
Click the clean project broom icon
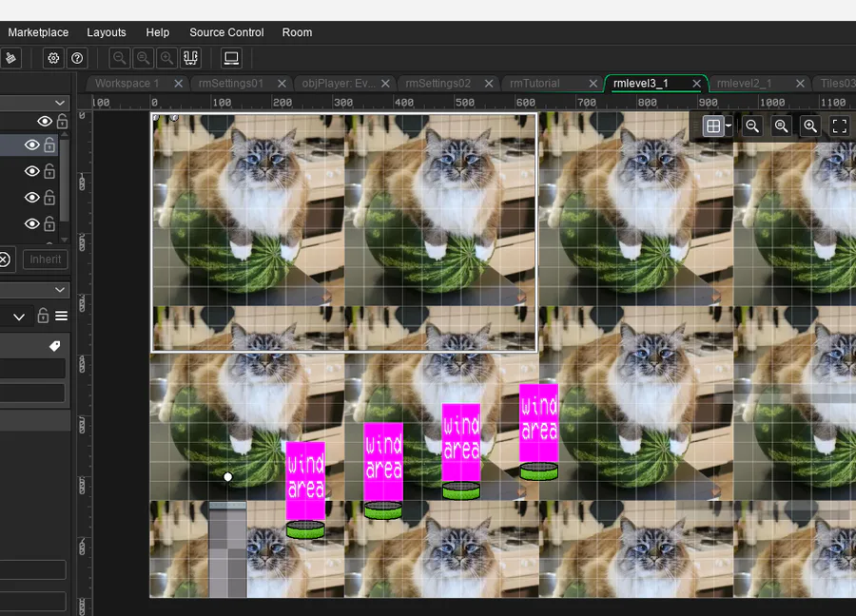pos(10,58)
